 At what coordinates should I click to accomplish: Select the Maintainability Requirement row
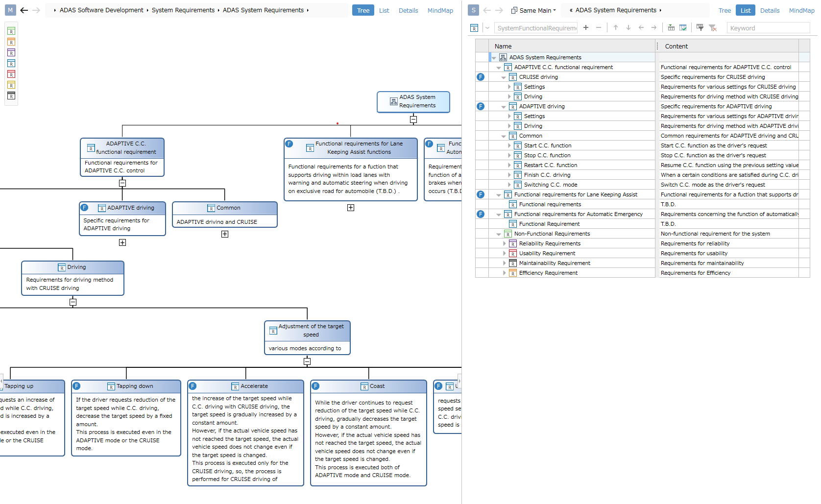[x=572, y=263]
